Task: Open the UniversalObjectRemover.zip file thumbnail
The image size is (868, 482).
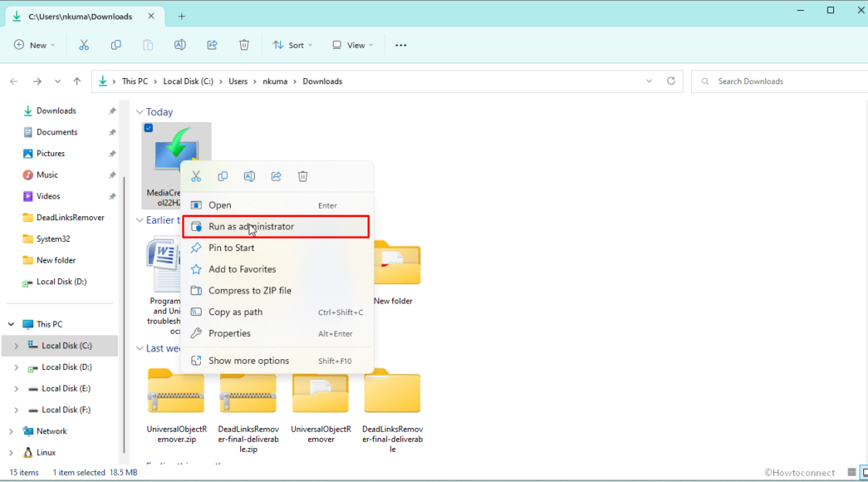Action: [x=175, y=391]
